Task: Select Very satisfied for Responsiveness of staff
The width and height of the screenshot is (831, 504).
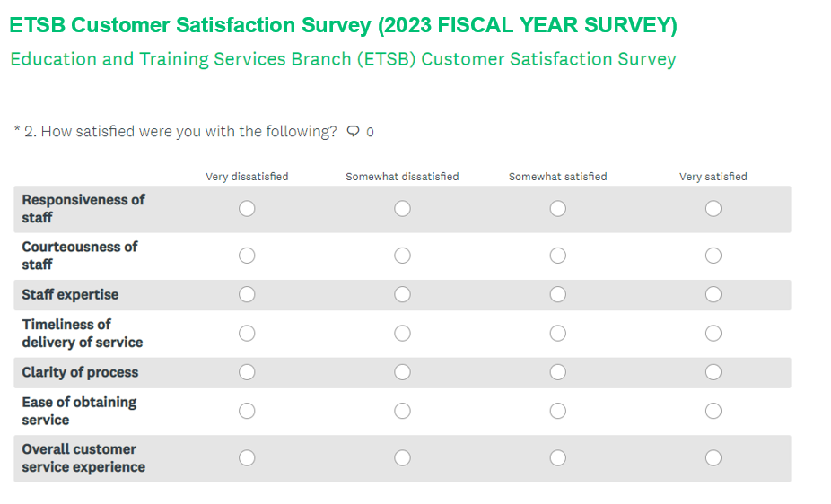Action: coord(713,209)
